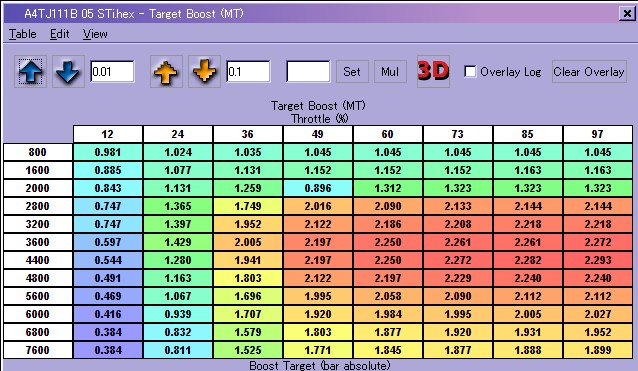Select cell 0.416 in the 6000 row
Screen dimensions: 638x371
pyautogui.click(x=108, y=314)
